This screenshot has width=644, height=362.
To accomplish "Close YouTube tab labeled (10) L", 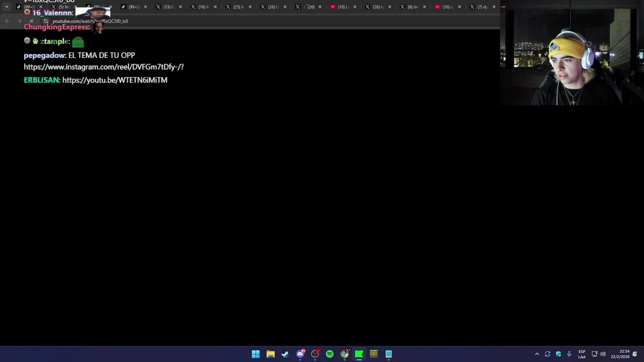I will pos(355,7).
